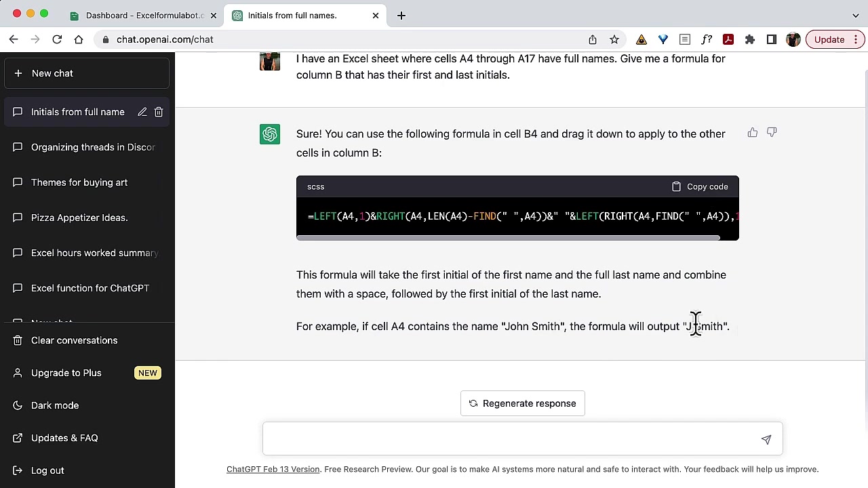The width and height of the screenshot is (868, 488).
Task: Click the ChatGPT logo avatar in response
Action: click(270, 134)
